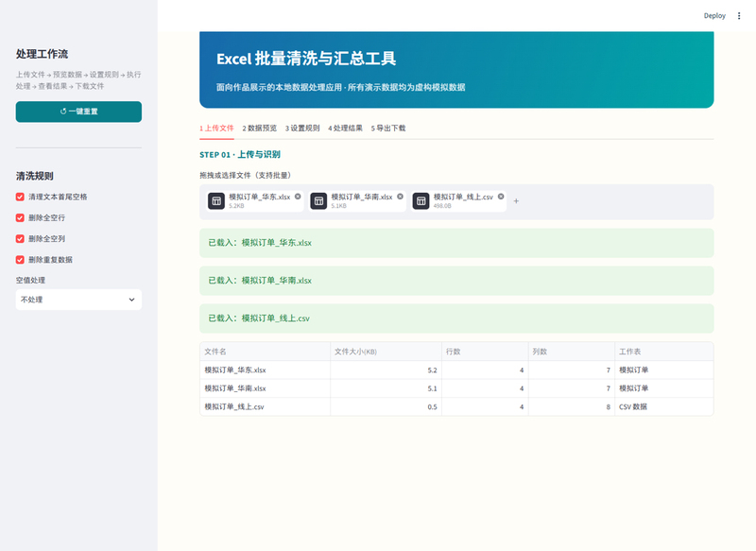Open the three-dot main menu
756x551 pixels.
click(739, 16)
